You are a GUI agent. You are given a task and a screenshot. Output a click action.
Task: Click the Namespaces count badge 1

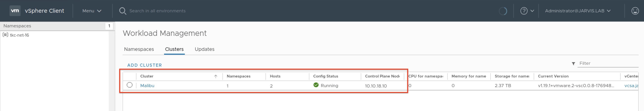click(109, 26)
